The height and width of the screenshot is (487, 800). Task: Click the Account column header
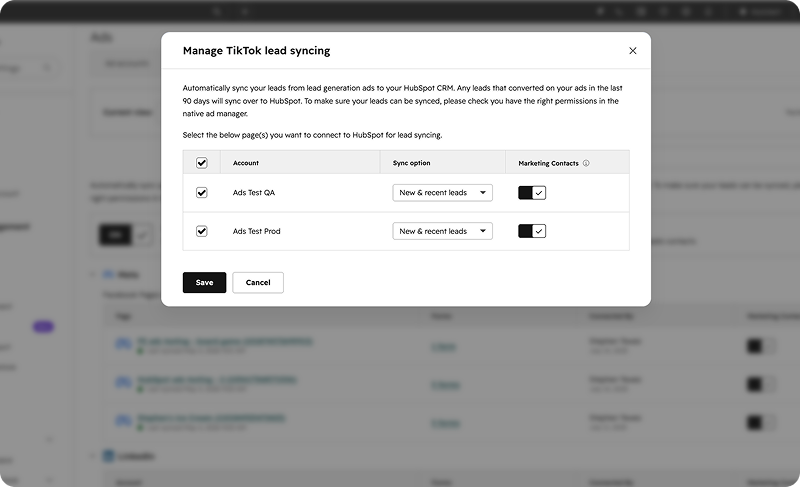[246, 163]
